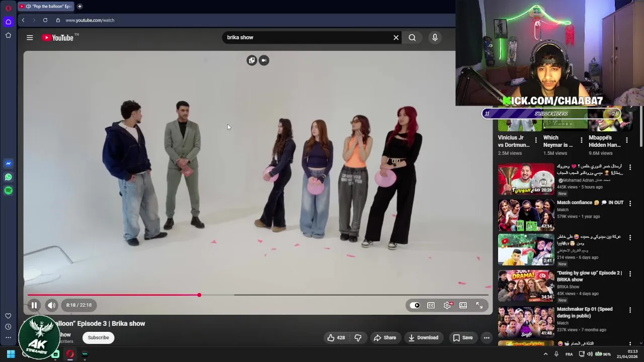Click the youtube.com/watch address field
This screenshot has width=644, height=362.
coord(90,20)
